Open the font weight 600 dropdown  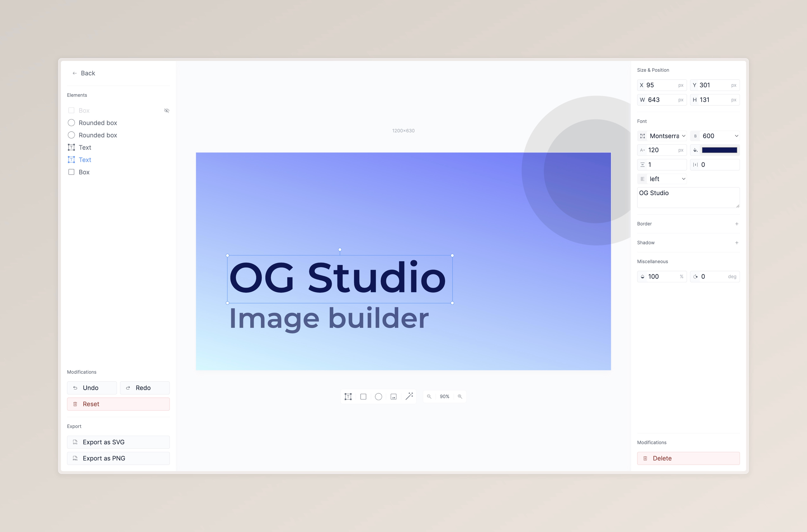715,136
